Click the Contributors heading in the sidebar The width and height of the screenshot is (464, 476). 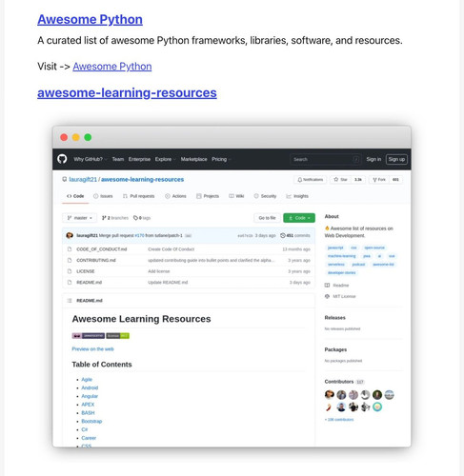(339, 382)
